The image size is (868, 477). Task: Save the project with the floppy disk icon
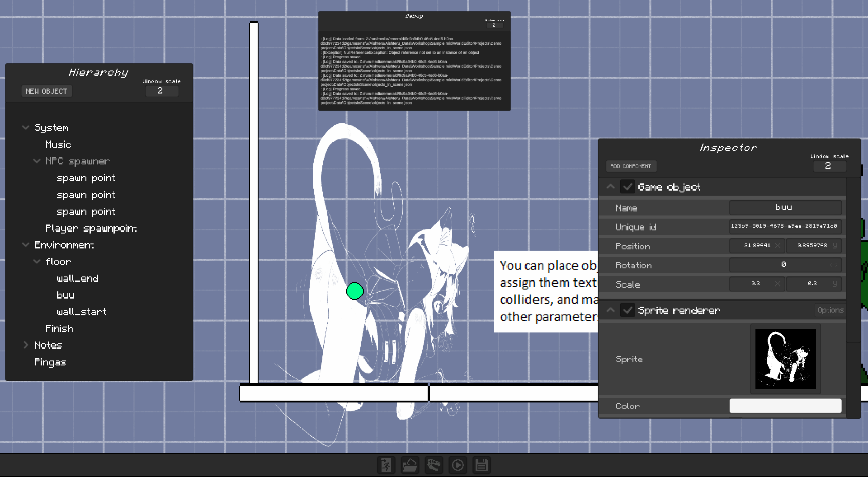pos(482,465)
